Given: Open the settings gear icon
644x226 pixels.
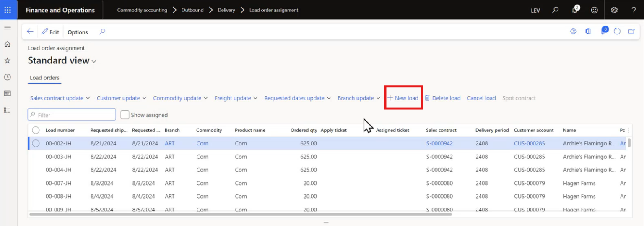Looking at the screenshot, I should (614, 10).
